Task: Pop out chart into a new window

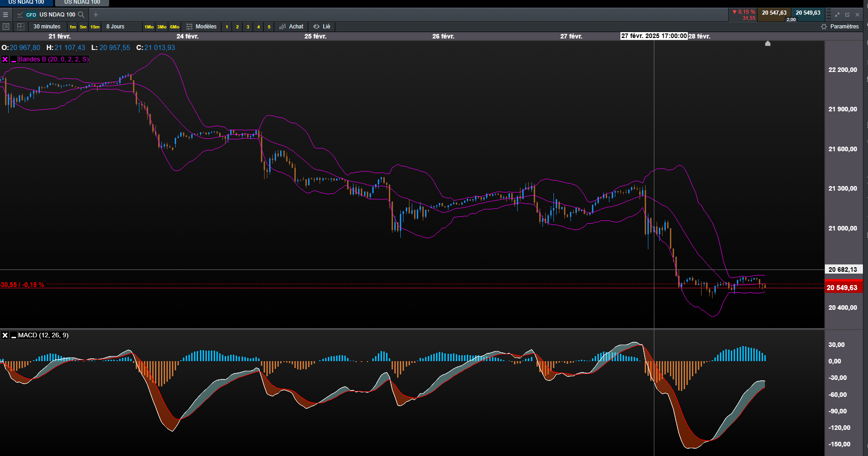Action: tap(847, 15)
